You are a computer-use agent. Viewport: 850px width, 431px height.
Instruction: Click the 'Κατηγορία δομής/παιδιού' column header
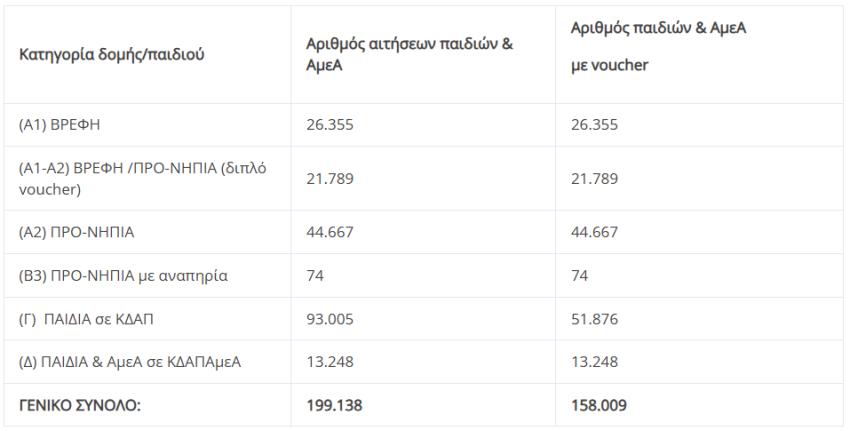pos(112,54)
